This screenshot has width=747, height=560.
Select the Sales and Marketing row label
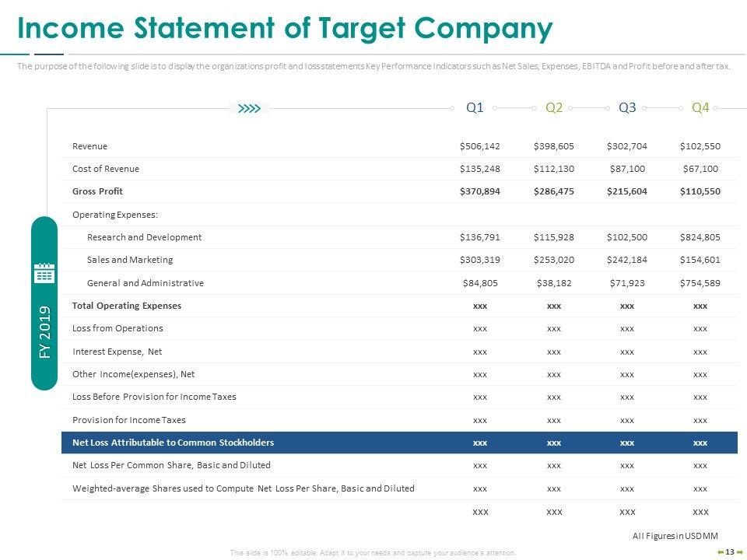click(130, 260)
